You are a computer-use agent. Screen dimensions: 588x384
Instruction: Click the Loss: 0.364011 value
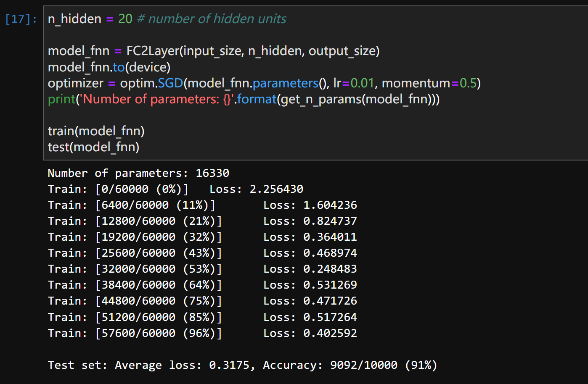pos(310,237)
